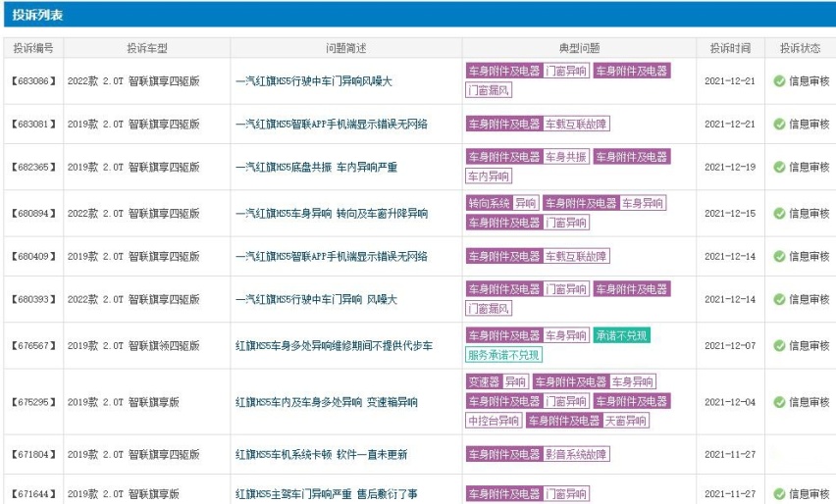Viewport: 836px width, 504px height.
Task: Click the 投诉车型 column header
Action: point(146,48)
